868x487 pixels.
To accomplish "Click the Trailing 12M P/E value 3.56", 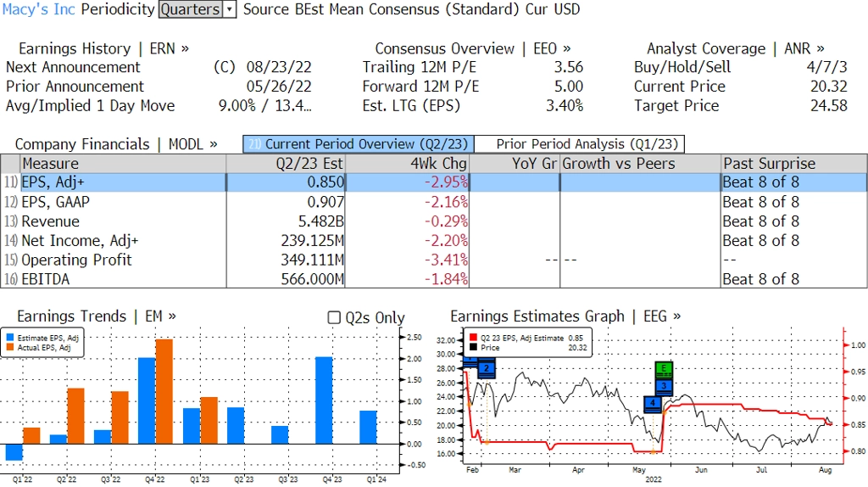I will [569, 67].
